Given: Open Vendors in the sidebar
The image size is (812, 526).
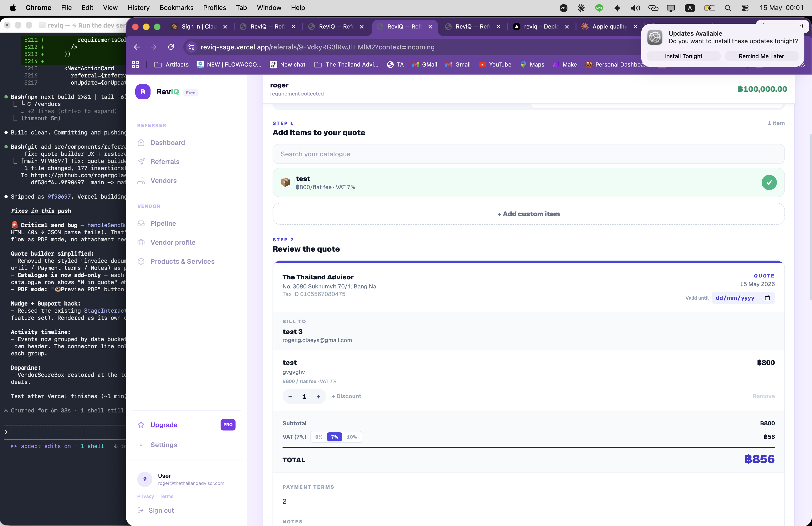Looking at the screenshot, I should pos(163,181).
